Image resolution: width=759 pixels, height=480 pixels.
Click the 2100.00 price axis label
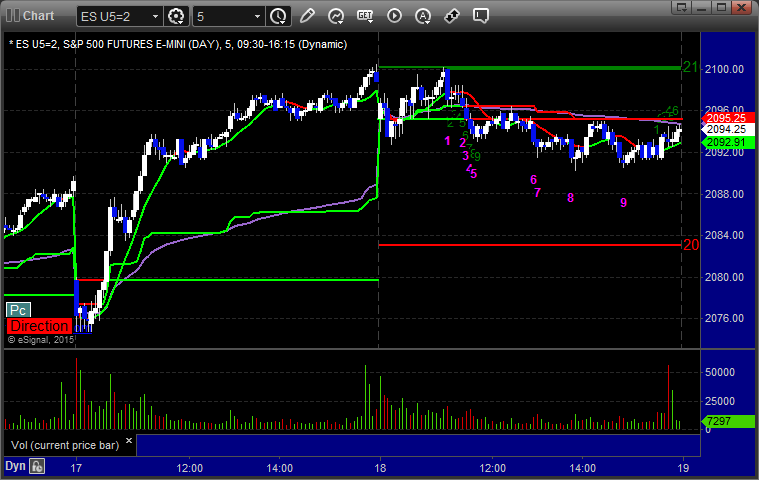(x=724, y=69)
